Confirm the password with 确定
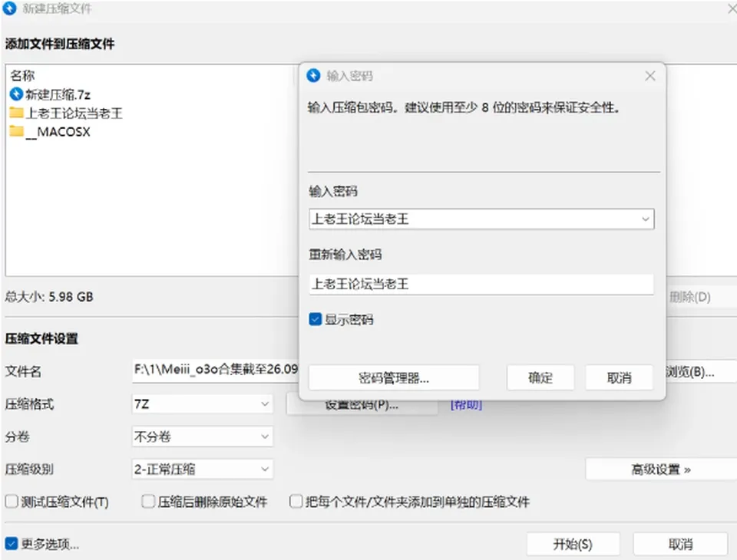The width and height of the screenshot is (737, 560). (540, 377)
